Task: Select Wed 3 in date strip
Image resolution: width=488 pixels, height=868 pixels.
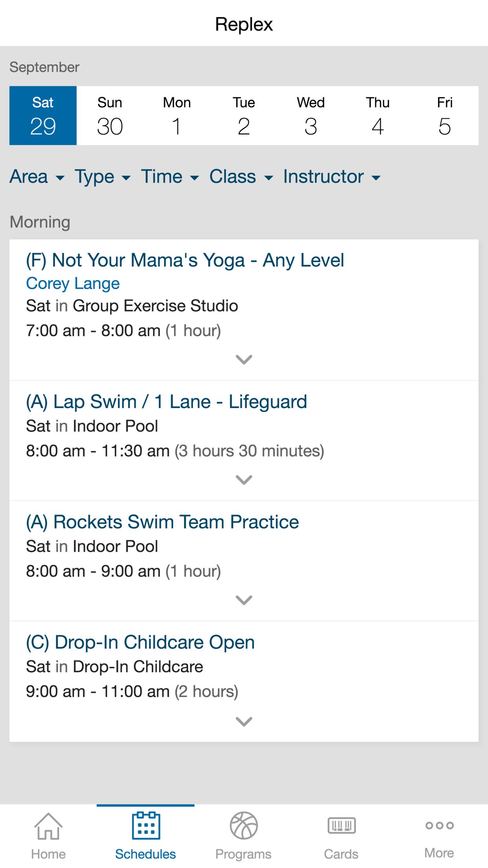Action: pos(311,116)
